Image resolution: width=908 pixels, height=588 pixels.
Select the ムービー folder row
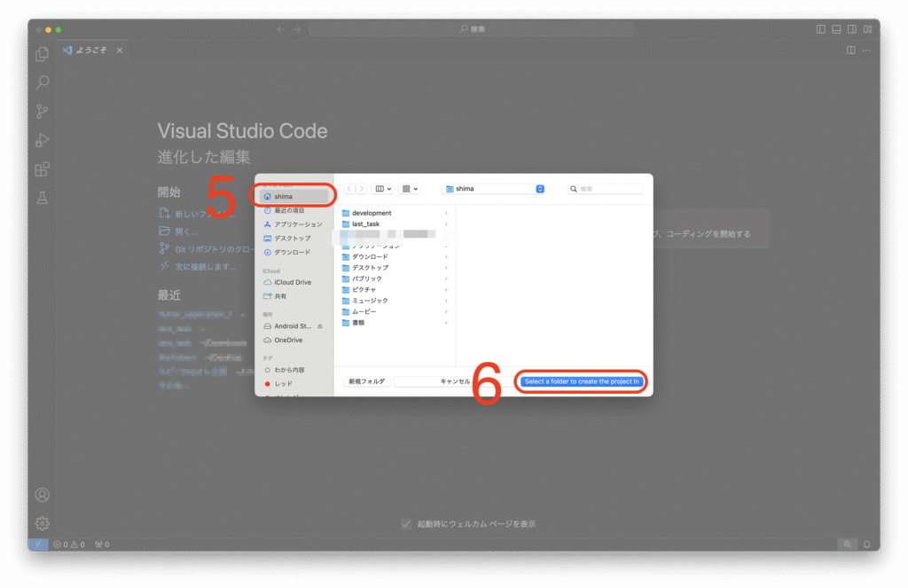(395, 311)
